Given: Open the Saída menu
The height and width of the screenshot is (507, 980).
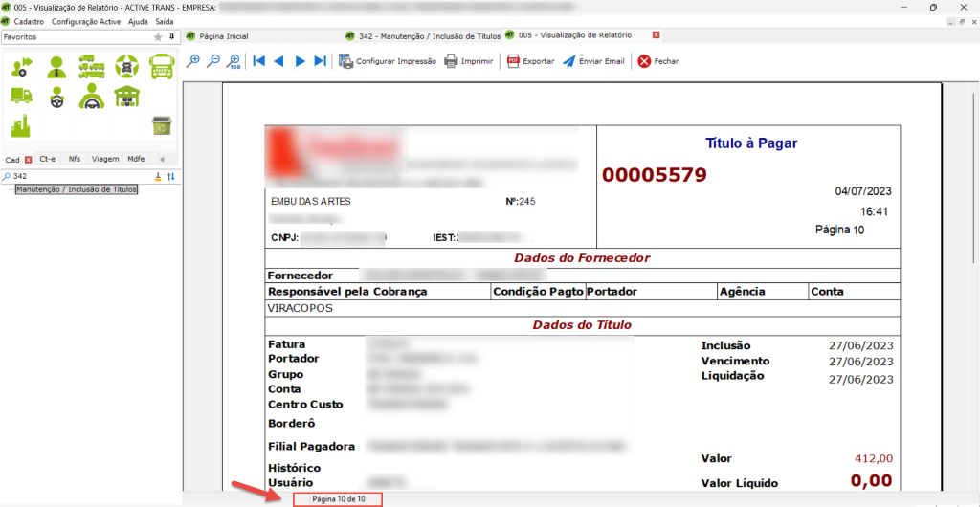Looking at the screenshot, I should pos(165,21).
